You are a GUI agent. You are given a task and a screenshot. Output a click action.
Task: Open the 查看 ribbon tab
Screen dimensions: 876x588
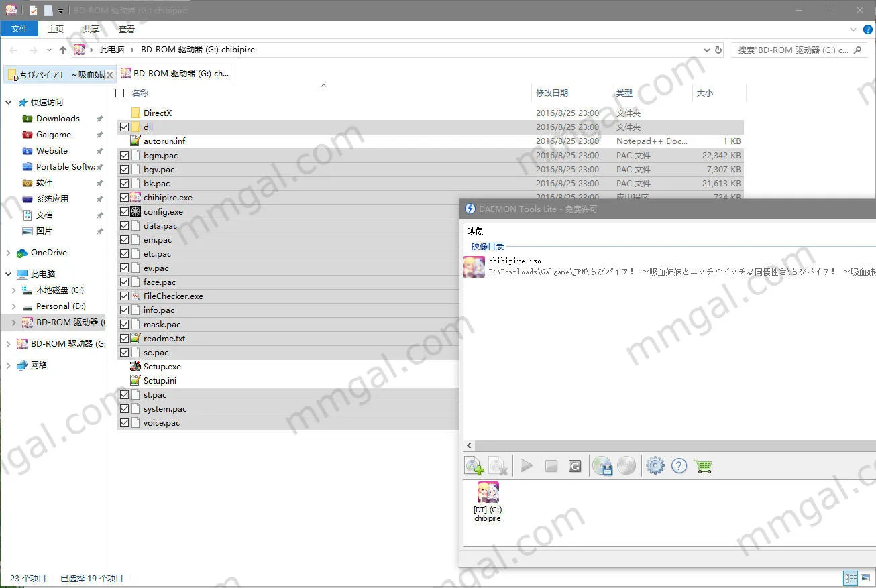[x=127, y=29]
